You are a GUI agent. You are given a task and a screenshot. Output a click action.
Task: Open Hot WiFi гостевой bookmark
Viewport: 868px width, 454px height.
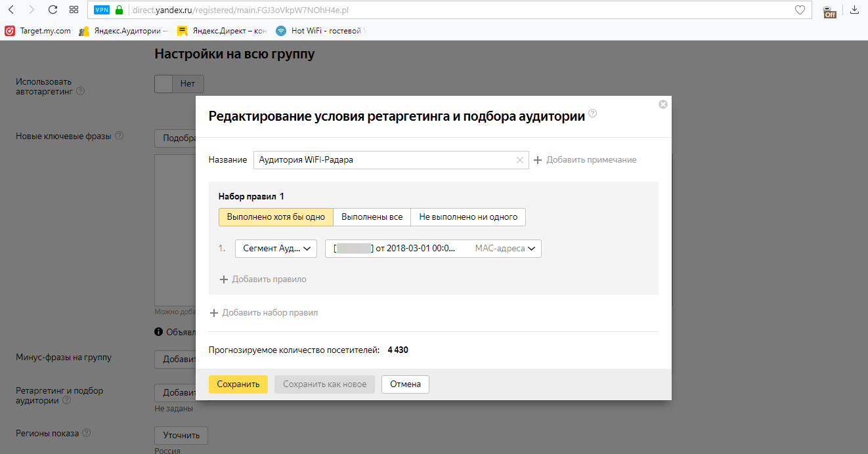tap(321, 31)
